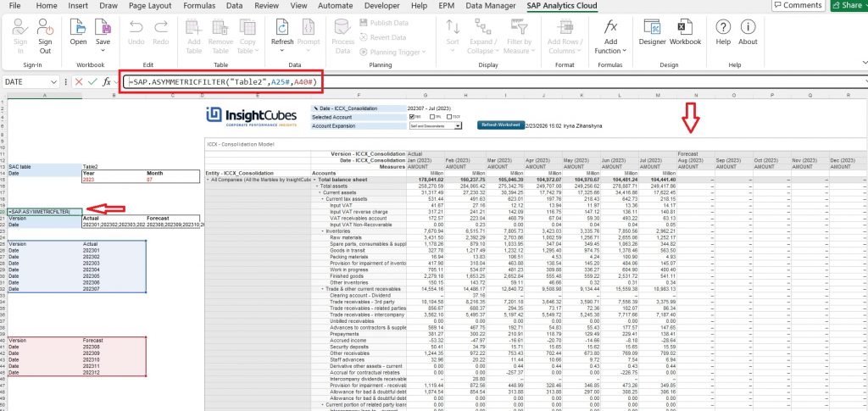Collapse the ribbon with the chevron
The width and height of the screenshot is (868, 411).
(864, 63)
